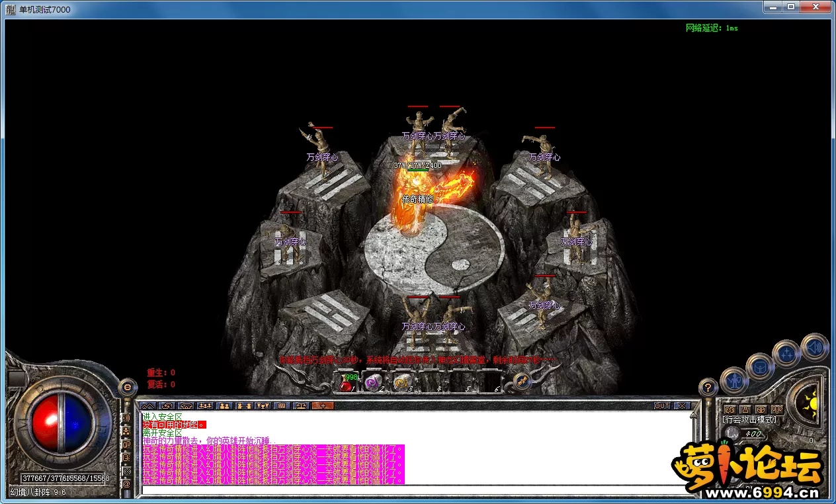This screenshot has height=504, width=836.
Task: Use the golden scroll in quick slot 3
Action: pos(401,383)
